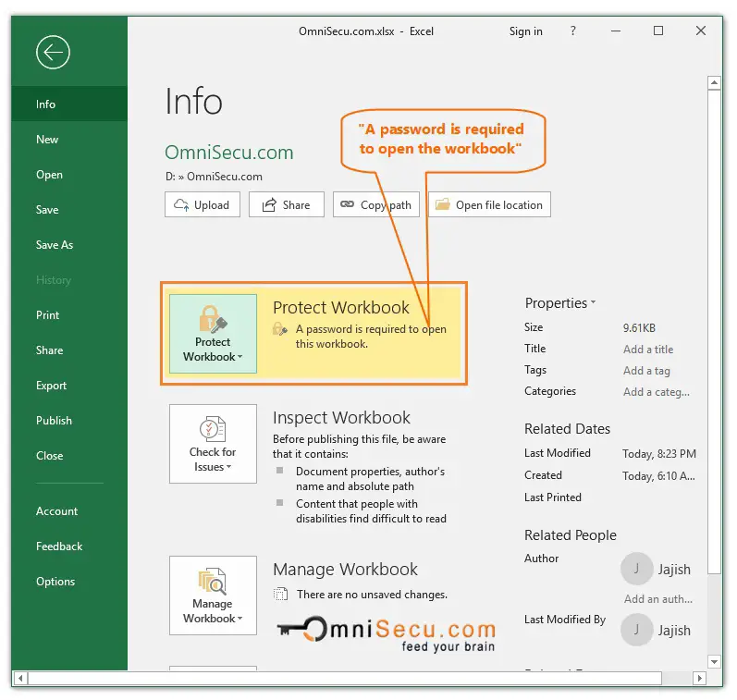This screenshot has height=700, width=737.
Task: Open the Manage Workbook dropdown
Action: 213,596
